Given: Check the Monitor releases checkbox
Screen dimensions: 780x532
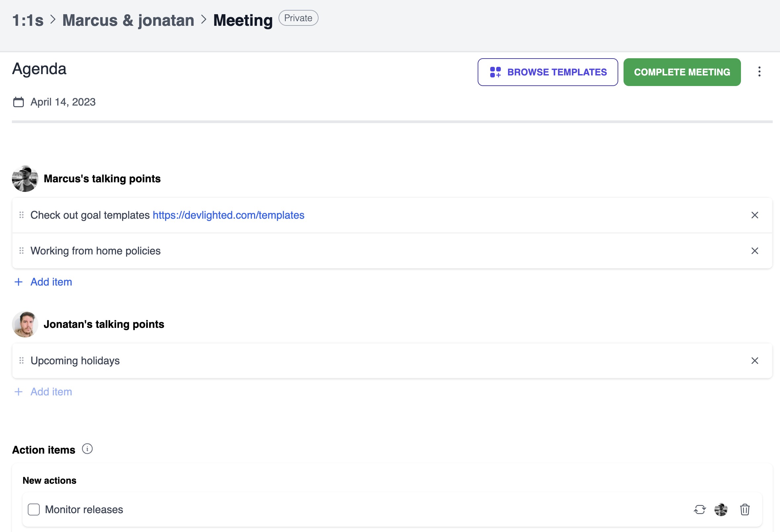Looking at the screenshot, I should click(x=33, y=509).
